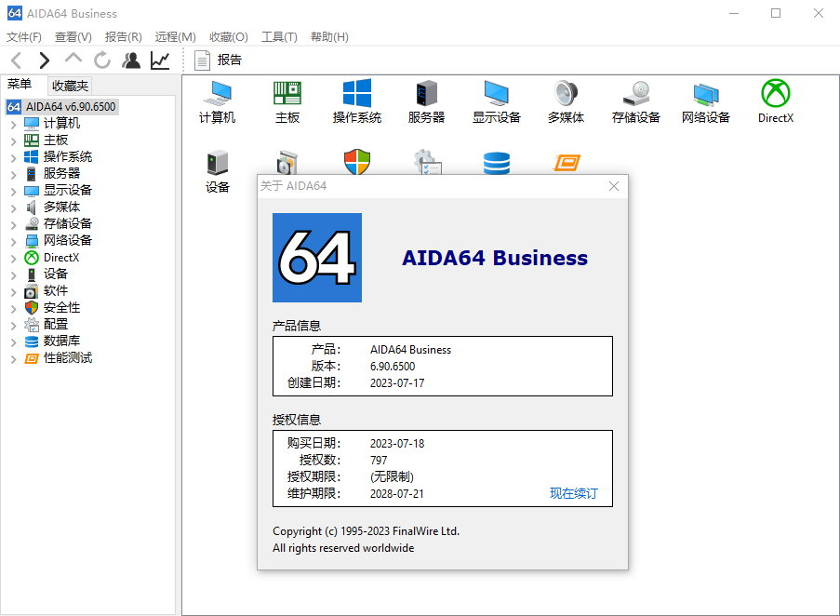Expand the 显示设备 tree node
The height and width of the screenshot is (616, 840).
(14, 191)
